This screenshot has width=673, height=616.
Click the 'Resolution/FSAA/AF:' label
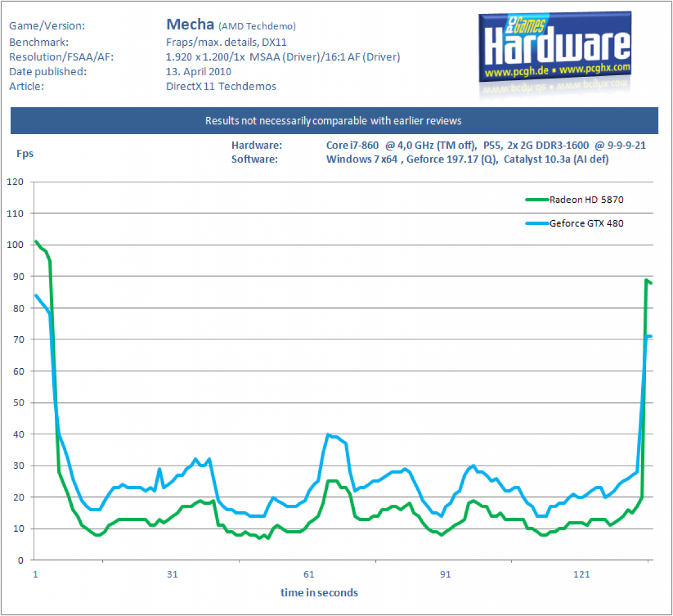(x=61, y=57)
